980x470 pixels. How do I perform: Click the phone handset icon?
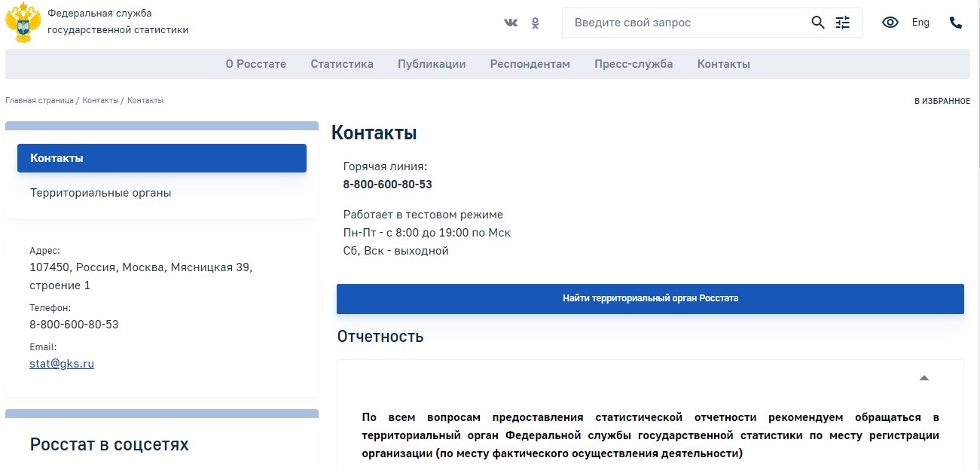pos(956,23)
